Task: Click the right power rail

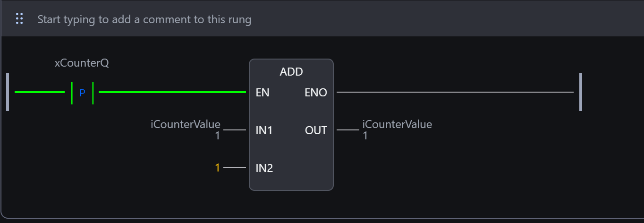Action: pos(580,92)
